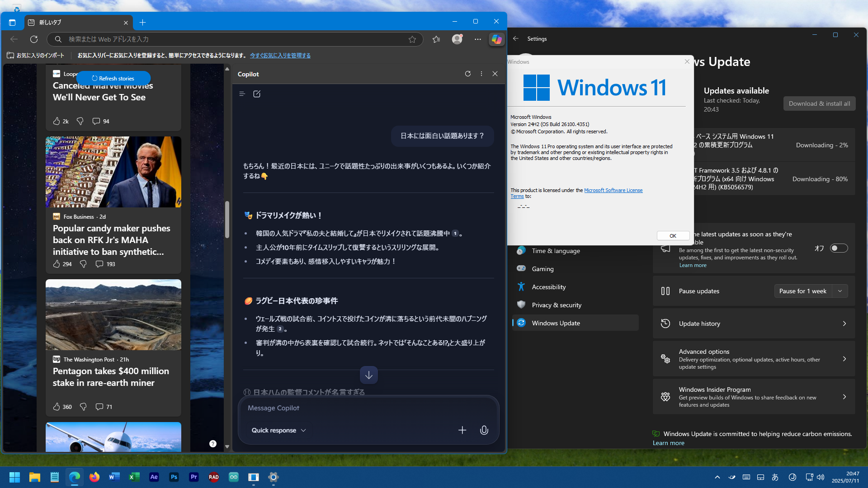Select Gaming in Settings sidebar

coord(575,269)
